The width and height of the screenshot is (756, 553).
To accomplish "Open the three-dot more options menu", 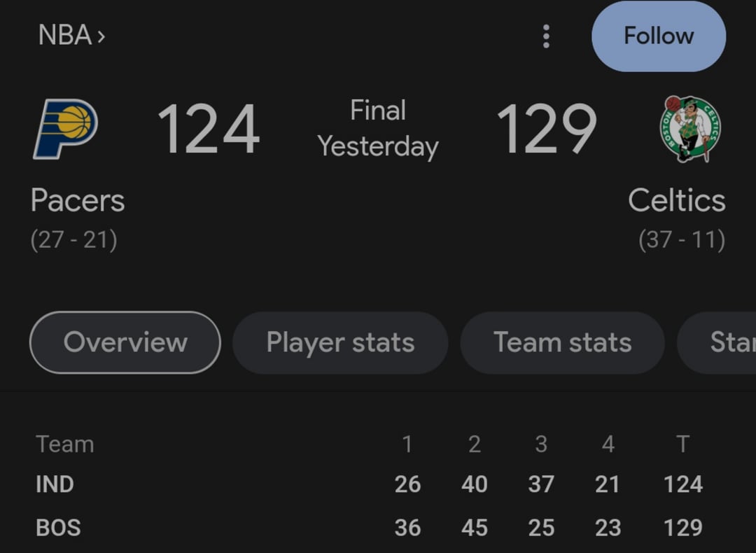I will coord(546,36).
